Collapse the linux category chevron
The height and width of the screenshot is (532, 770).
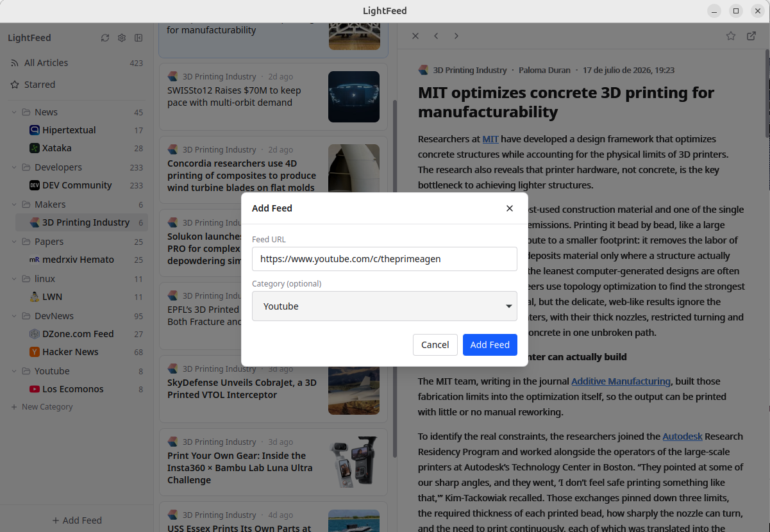pyautogui.click(x=14, y=279)
